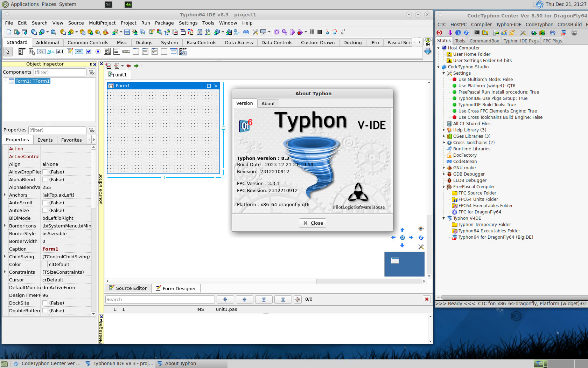Expand the Anchors property

5,195
